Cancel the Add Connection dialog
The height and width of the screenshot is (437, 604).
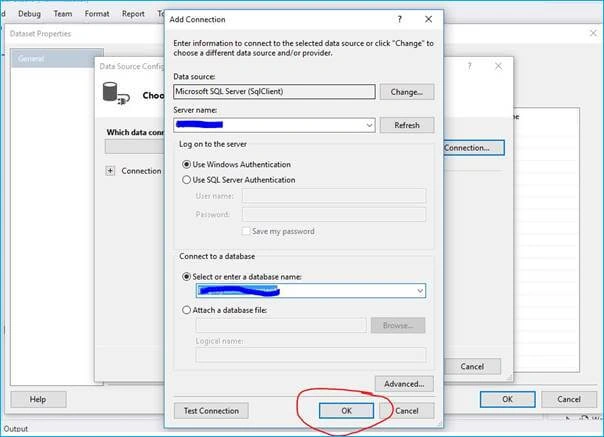(407, 411)
